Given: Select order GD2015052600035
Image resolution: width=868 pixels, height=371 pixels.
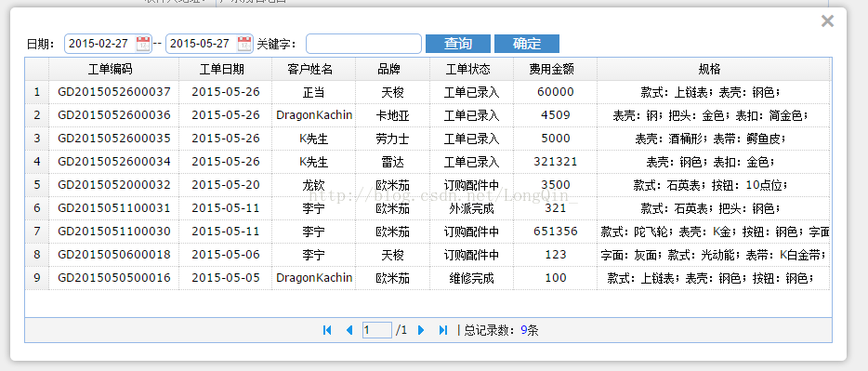Looking at the screenshot, I should (114, 139).
